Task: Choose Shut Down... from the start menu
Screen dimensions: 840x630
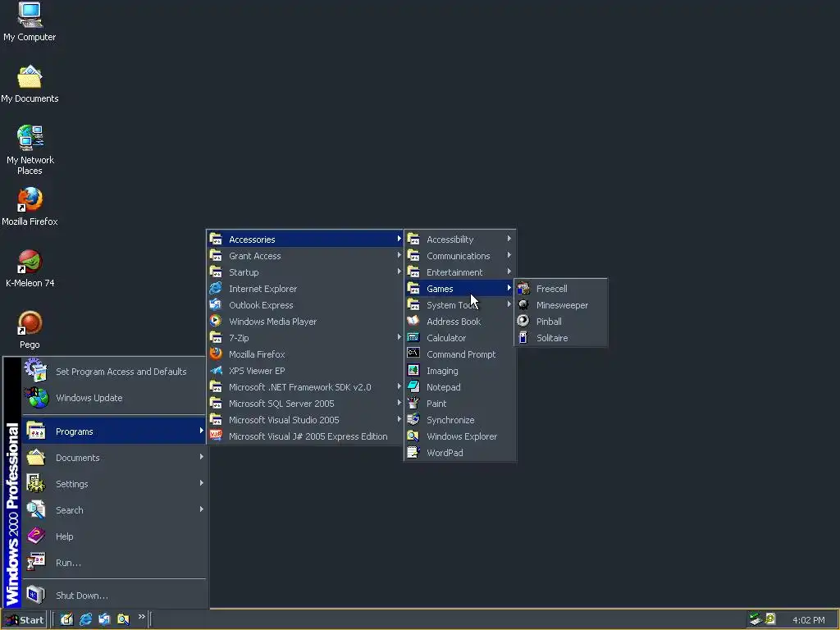Action: 114,596
